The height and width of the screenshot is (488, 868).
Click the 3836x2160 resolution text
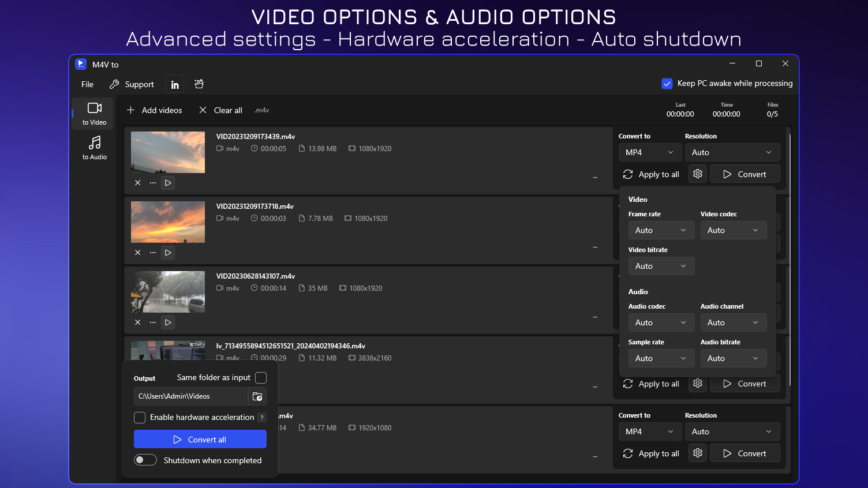tap(375, 358)
